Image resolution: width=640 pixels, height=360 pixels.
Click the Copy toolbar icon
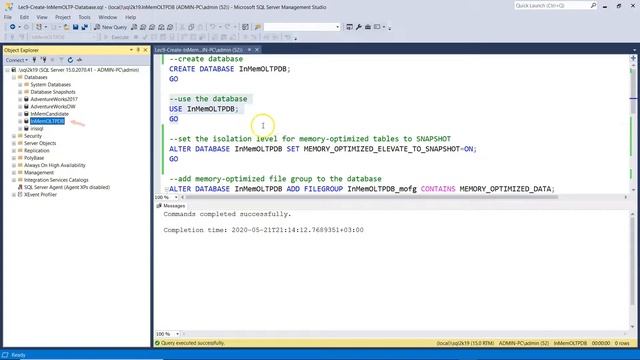[191, 27]
